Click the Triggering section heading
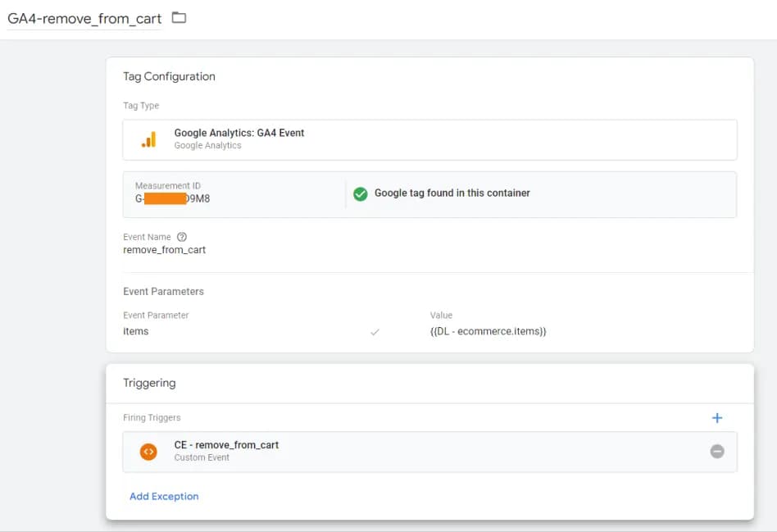 [149, 383]
